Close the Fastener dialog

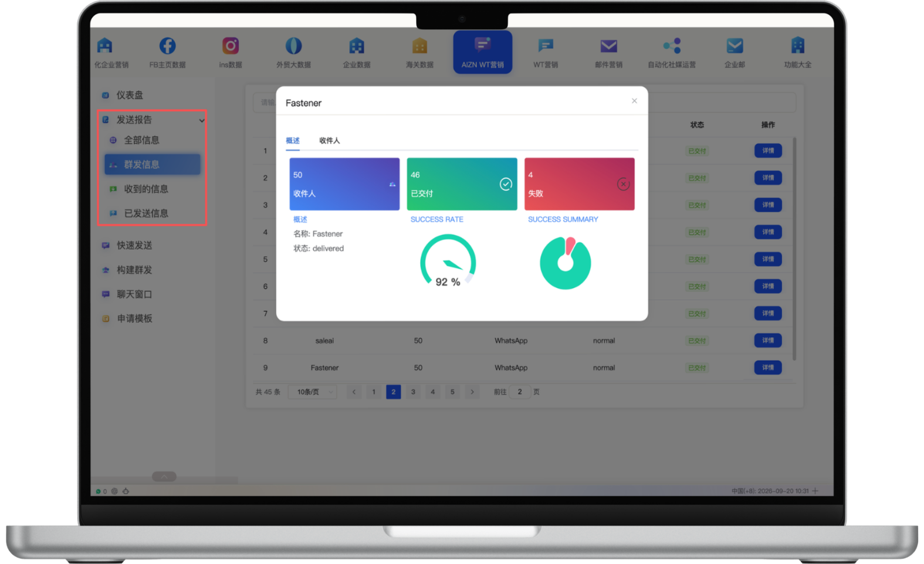click(x=634, y=101)
